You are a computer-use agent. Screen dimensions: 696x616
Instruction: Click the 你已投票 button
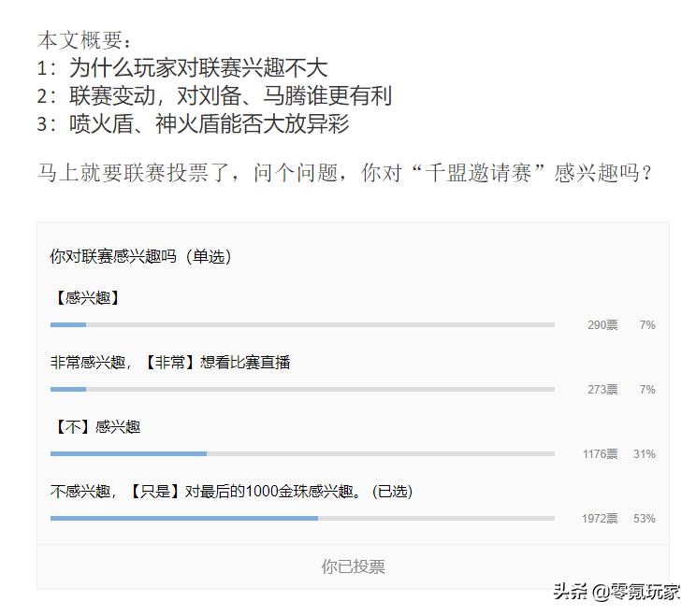[x=353, y=566]
